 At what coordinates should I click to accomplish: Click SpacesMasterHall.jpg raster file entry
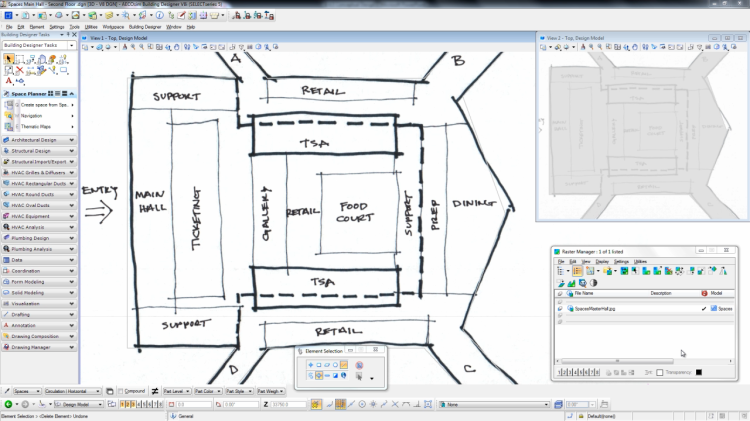(594, 309)
